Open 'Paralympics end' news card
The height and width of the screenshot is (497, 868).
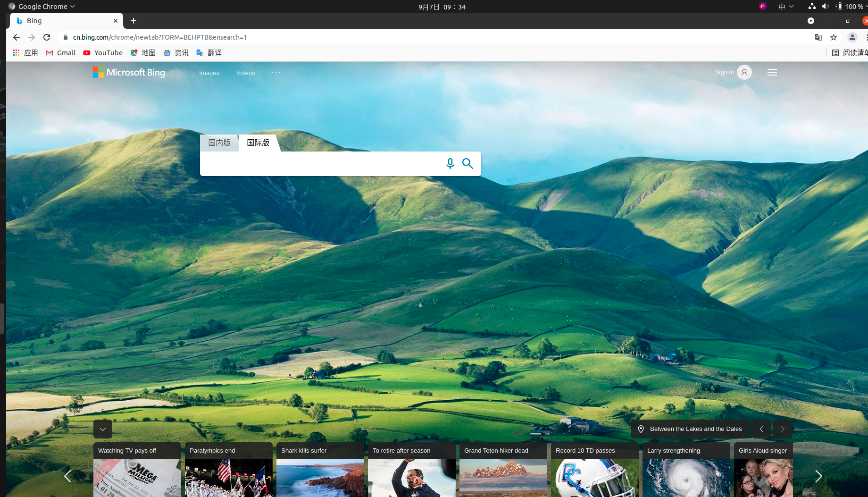229,470
